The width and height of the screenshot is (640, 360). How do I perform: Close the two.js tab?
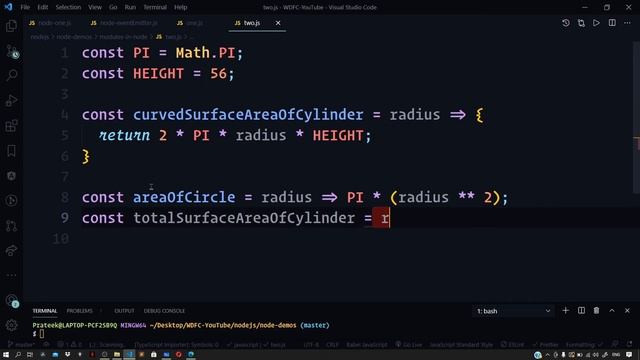click(x=278, y=23)
